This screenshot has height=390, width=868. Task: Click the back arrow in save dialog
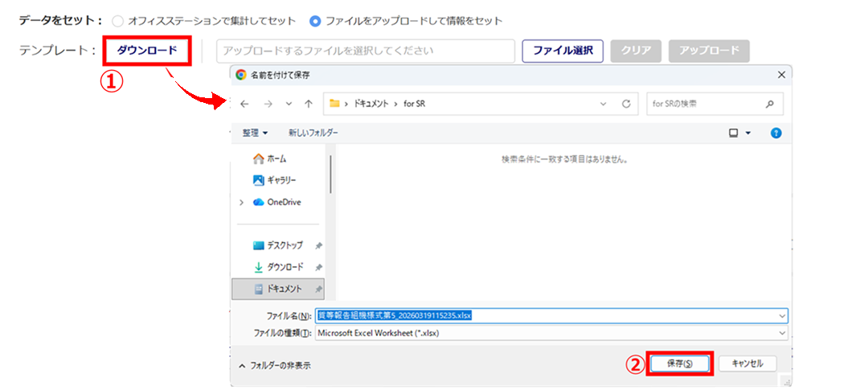pos(244,104)
